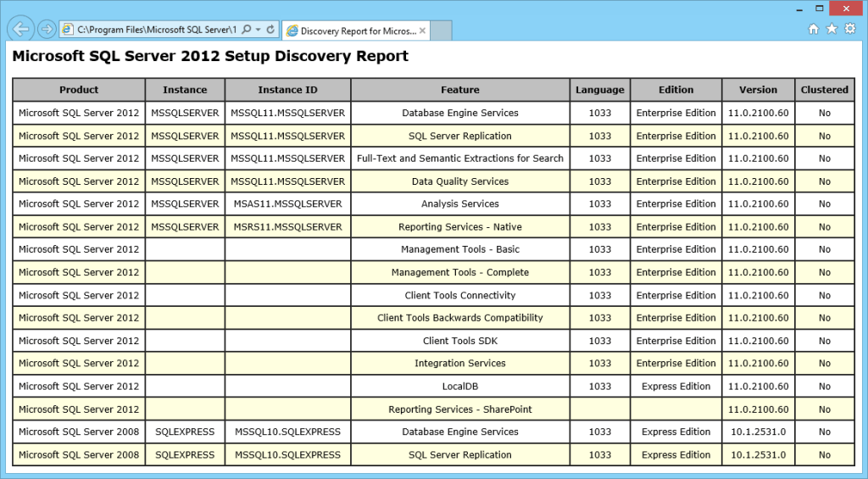Click the browser Forward arrow button

pos(47,29)
